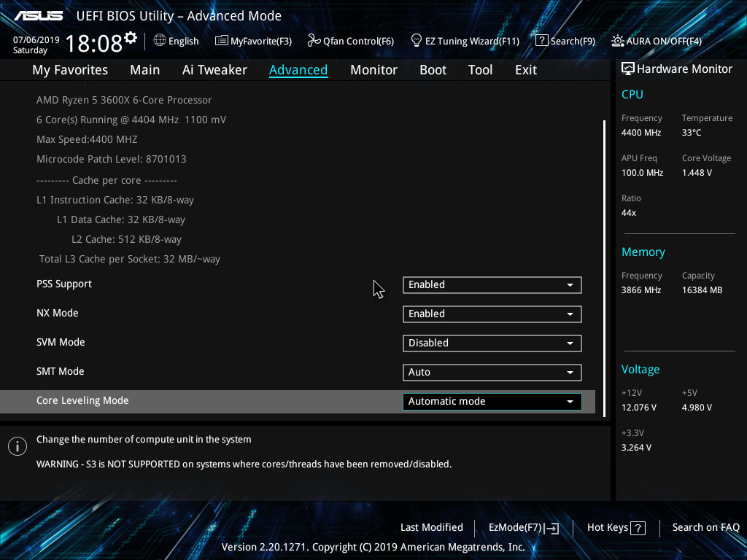This screenshot has height=560, width=747.
Task: Click Last Modified
Action: [432, 527]
